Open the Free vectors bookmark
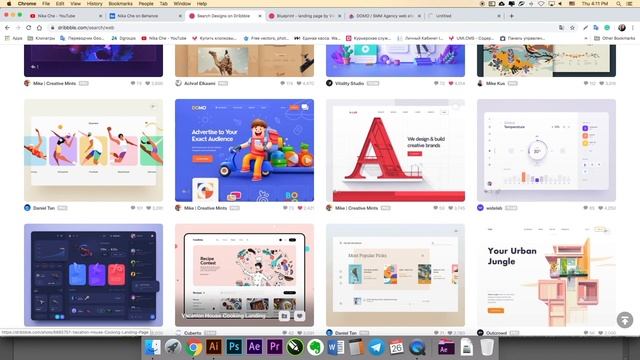The width and height of the screenshot is (640, 360). pos(266,38)
